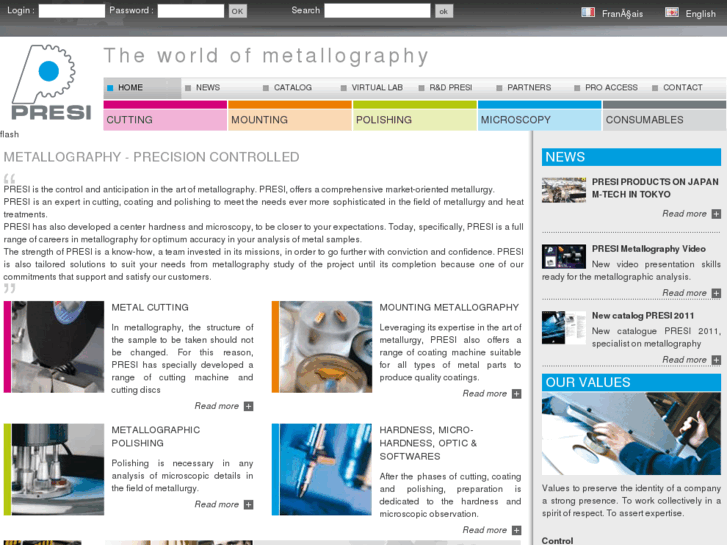The width and height of the screenshot is (727, 545).
Task: Click the Control heading in sidebar
Action: pos(557,541)
